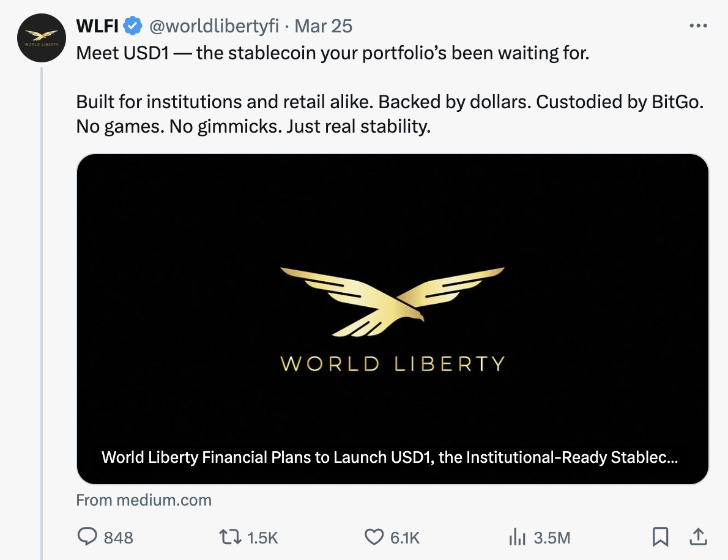Open WLFI's profile picture
This screenshot has height=560, width=728.
(x=41, y=38)
